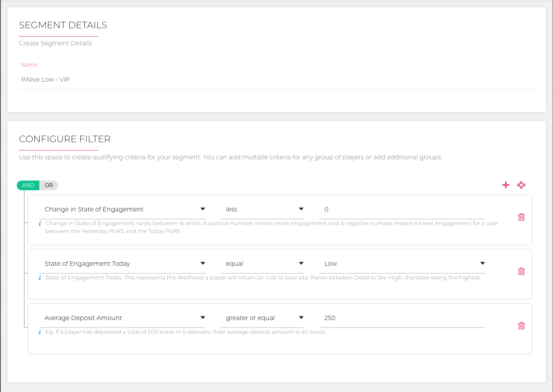Click info icon under State of Engagement Today
The image size is (553, 392).
coord(40,278)
